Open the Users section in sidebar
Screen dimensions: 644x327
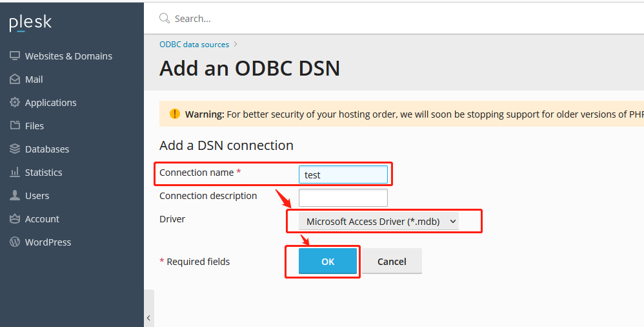37,196
